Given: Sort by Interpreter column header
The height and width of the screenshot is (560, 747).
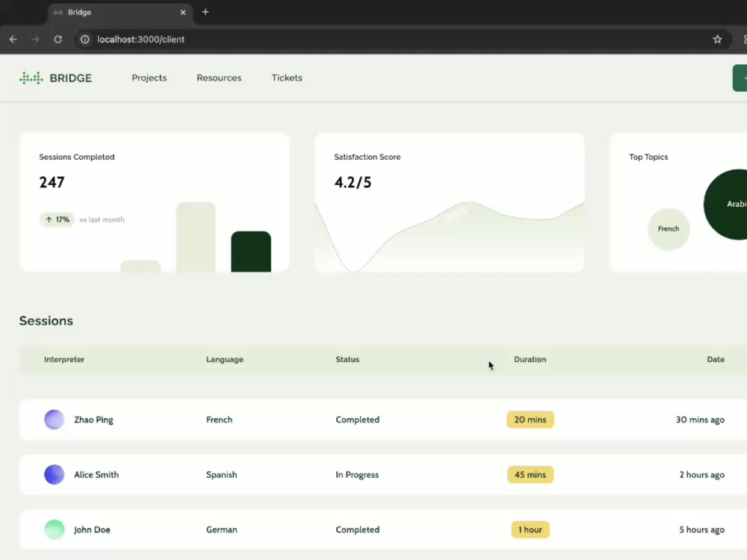Looking at the screenshot, I should 64,360.
